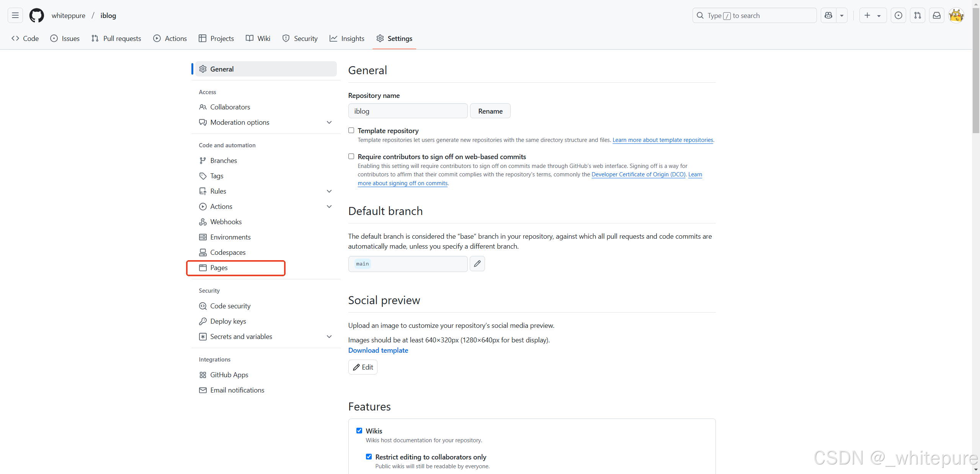This screenshot has height=474, width=980.
Task: Open the notifications inbox icon
Action: (936, 15)
